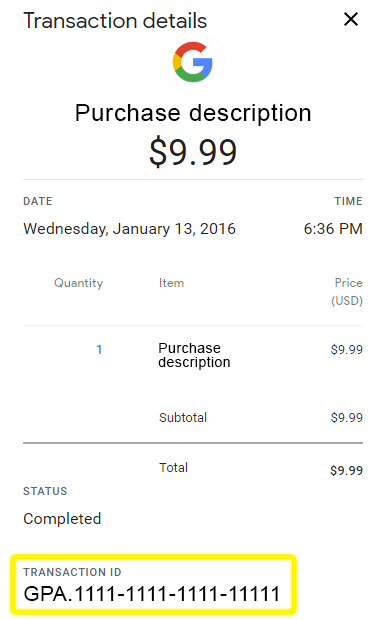This screenshot has height=620, width=386.
Task: Click the Subtotal label
Action: tap(183, 418)
